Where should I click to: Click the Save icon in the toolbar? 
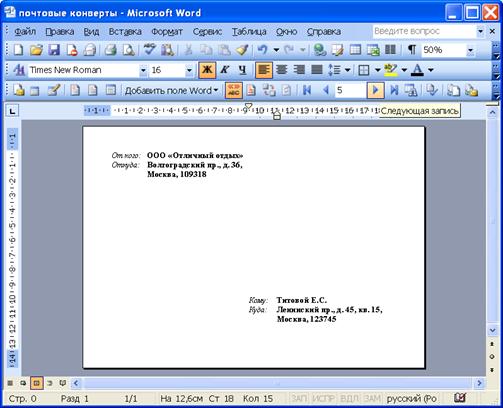54,50
